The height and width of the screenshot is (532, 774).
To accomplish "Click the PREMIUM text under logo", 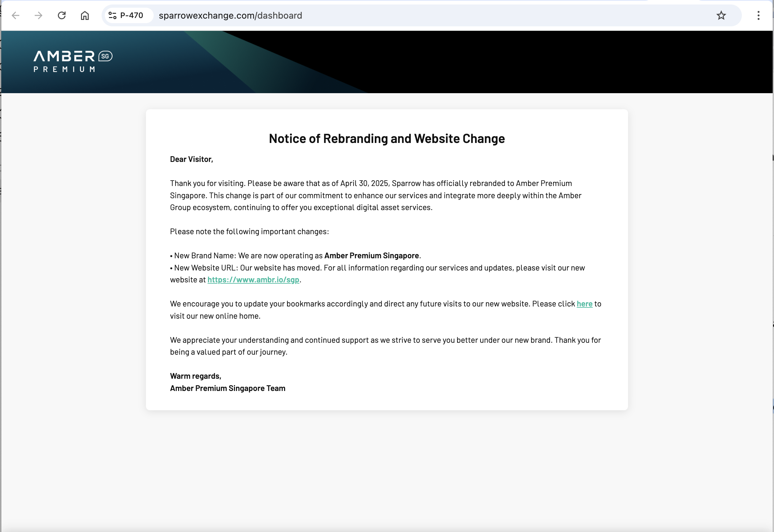I will [x=64, y=69].
